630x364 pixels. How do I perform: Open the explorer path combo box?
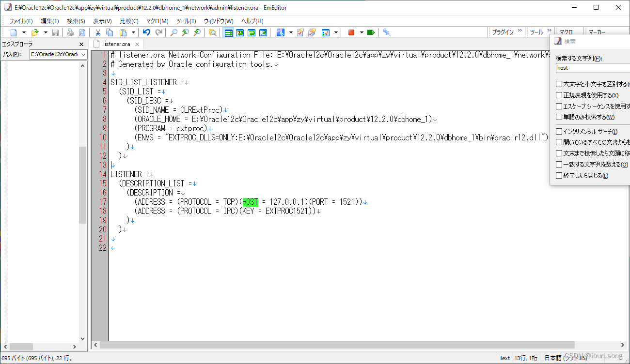[58, 54]
